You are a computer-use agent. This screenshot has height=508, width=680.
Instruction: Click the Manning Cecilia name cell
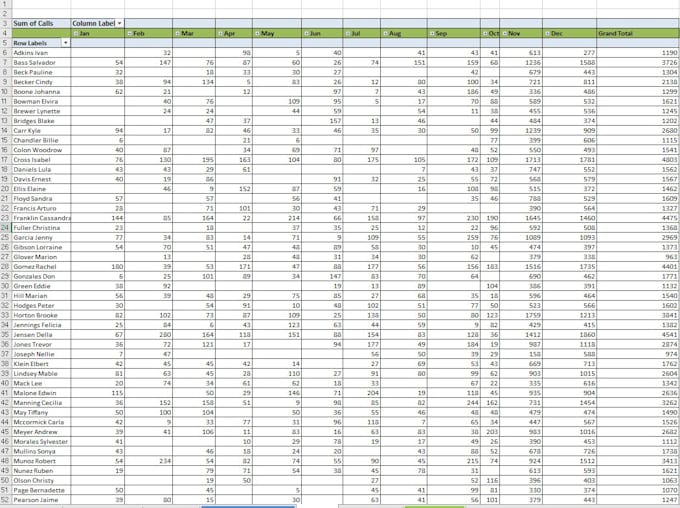41,403
